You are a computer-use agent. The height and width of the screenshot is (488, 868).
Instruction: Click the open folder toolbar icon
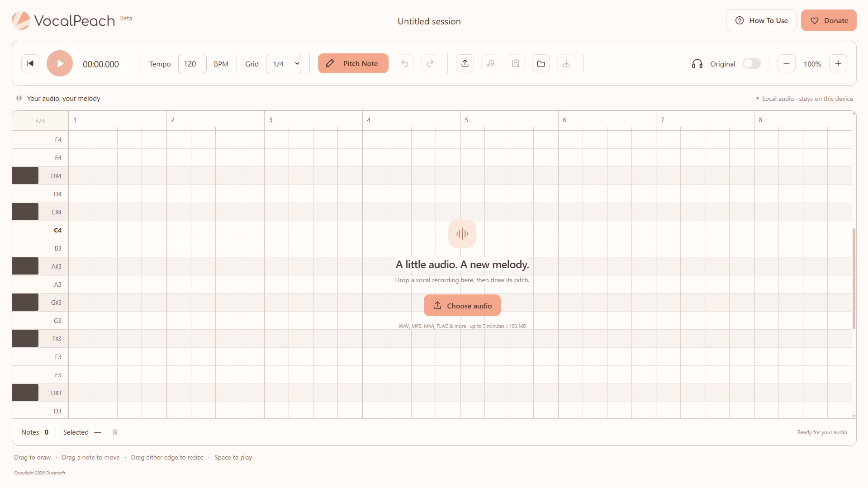[x=541, y=63]
